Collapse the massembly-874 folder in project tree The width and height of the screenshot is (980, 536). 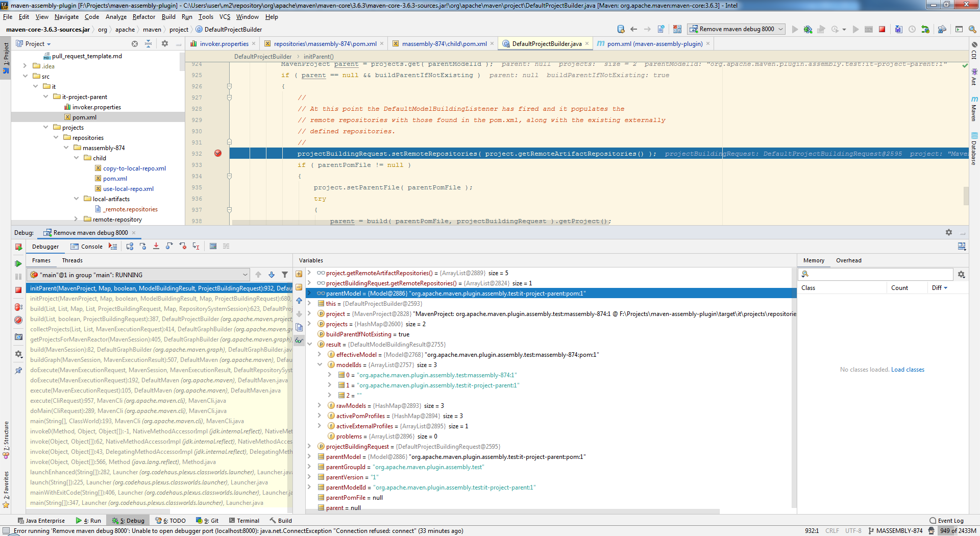[x=66, y=148]
